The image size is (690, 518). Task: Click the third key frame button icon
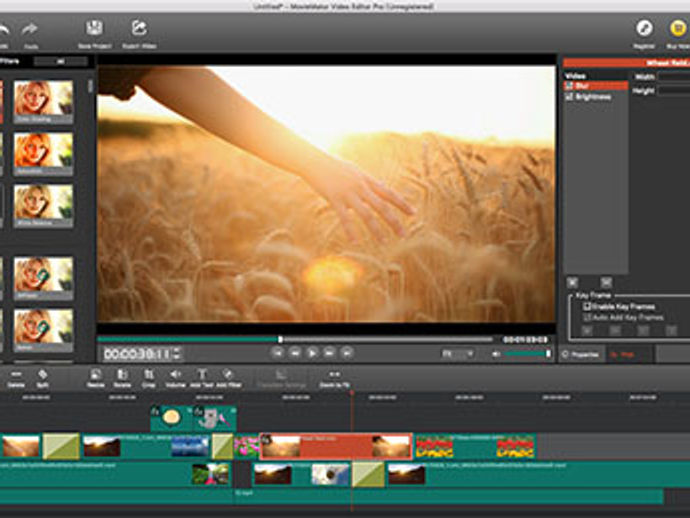(643, 330)
